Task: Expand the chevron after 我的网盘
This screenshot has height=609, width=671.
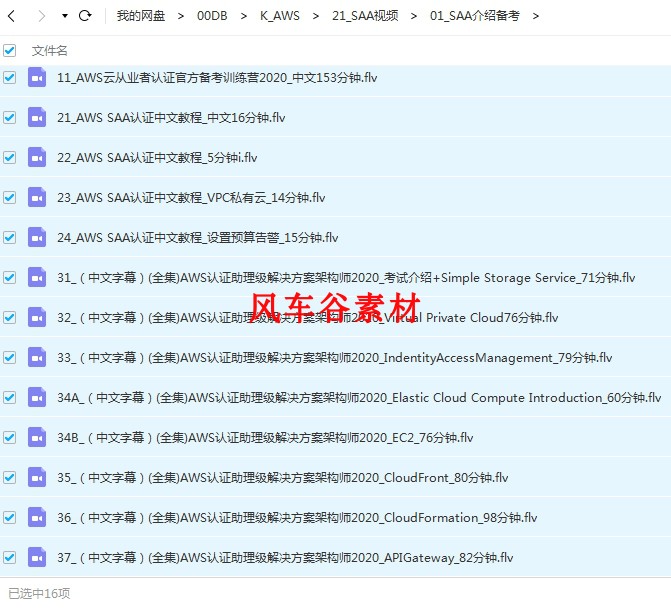Action: coord(181,16)
